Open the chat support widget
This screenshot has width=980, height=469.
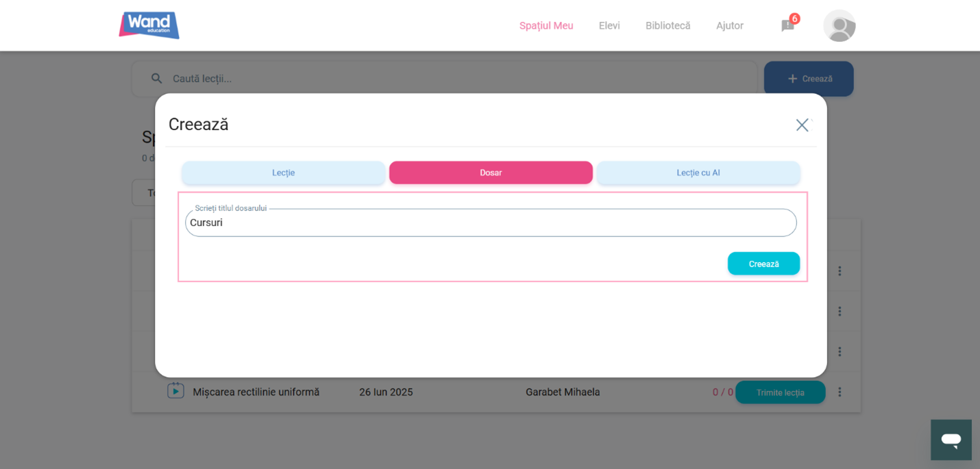pos(951,440)
